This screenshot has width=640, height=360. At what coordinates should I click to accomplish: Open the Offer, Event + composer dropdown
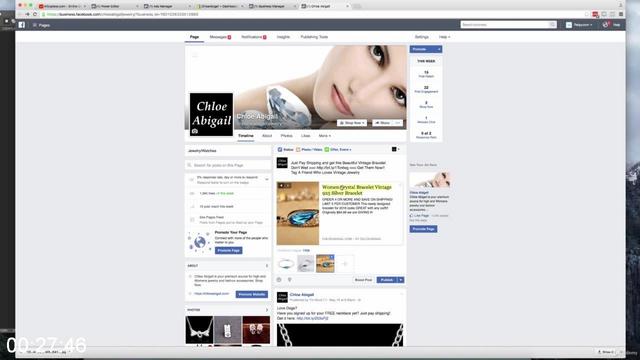338,150
